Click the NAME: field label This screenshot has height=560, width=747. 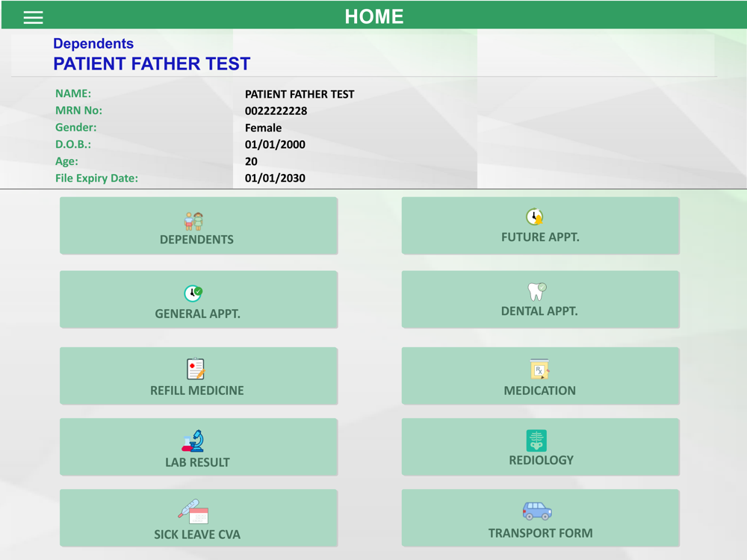[73, 93]
